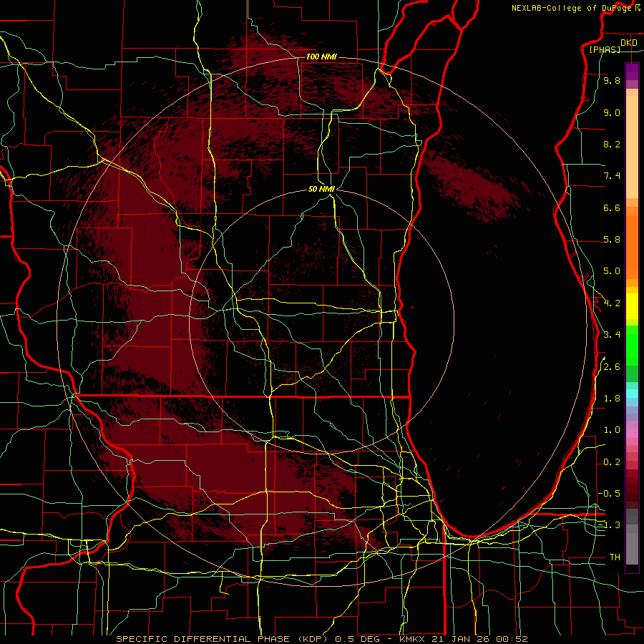Image resolution: width=644 pixels, height=644 pixels.
Task: Click the -1.3 scale value
Action: click(x=609, y=526)
